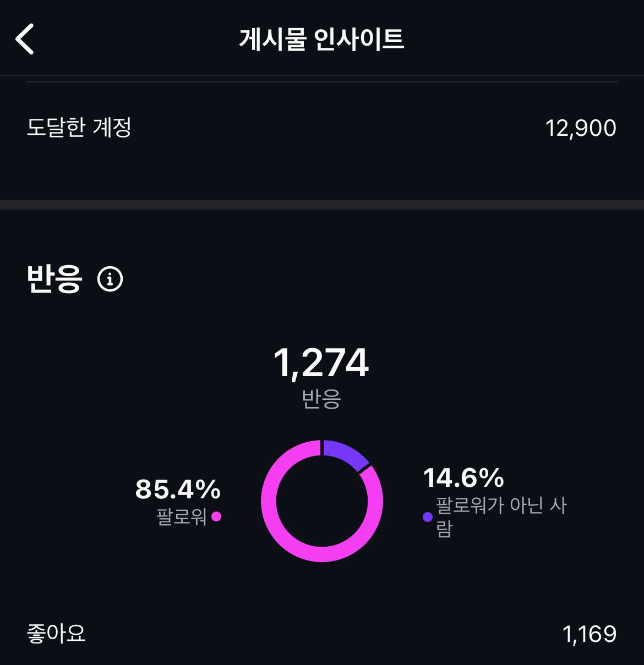The image size is (644, 665).
Task: Tap the 반응 caption under 1,274
Action: click(321, 399)
